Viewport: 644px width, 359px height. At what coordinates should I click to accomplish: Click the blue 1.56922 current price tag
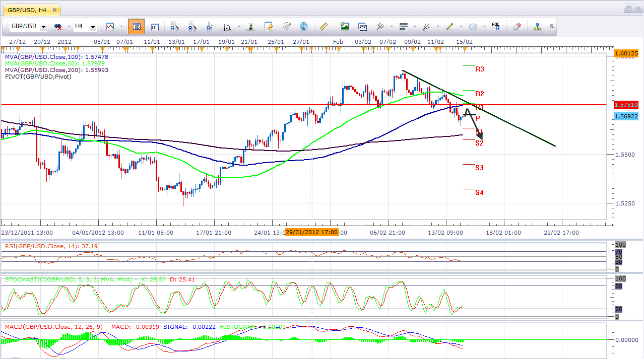pos(627,116)
